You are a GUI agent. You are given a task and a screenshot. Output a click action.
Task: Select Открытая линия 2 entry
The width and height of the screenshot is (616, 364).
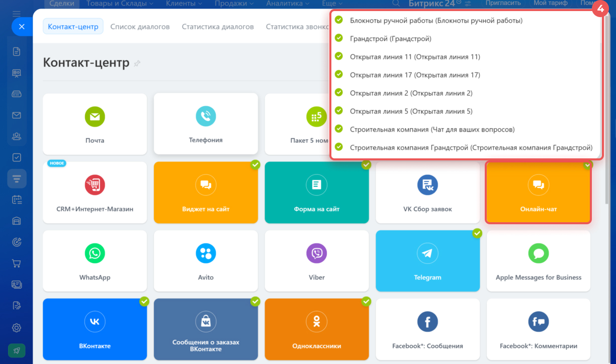click(411, 93)
